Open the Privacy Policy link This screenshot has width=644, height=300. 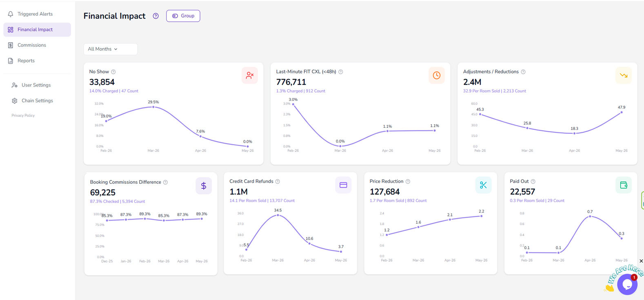[x=23, y=116]
